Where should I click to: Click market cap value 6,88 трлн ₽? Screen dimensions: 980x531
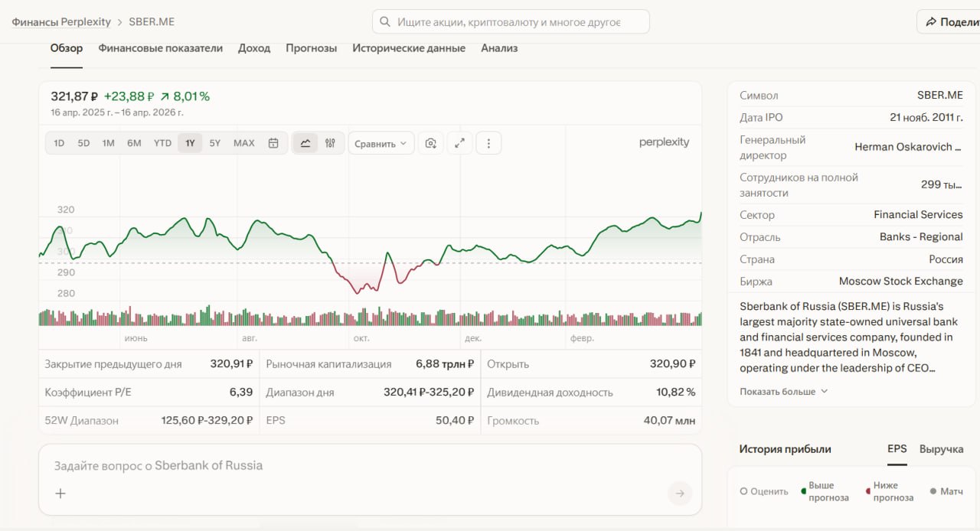(x=445, y=364)
